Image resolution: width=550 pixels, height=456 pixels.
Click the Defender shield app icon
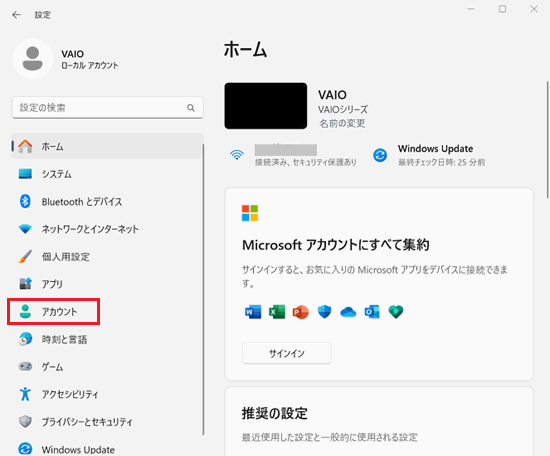(324, 311)
